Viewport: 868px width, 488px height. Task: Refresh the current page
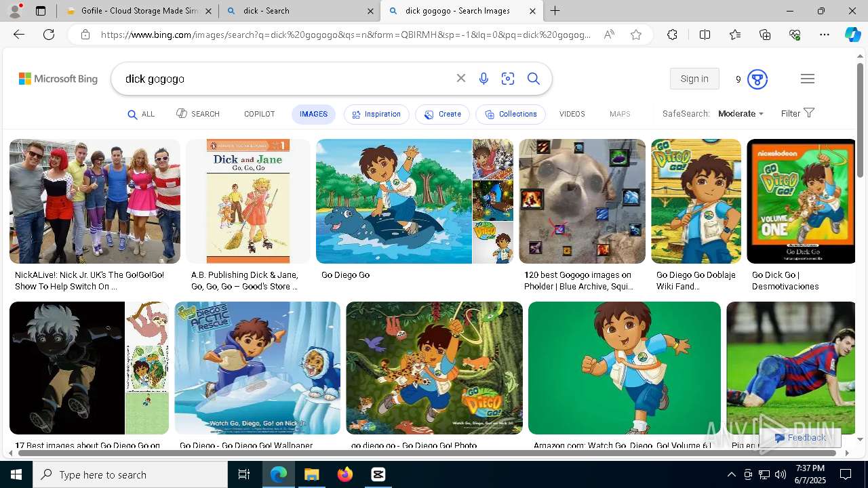(x=49, y=35)
